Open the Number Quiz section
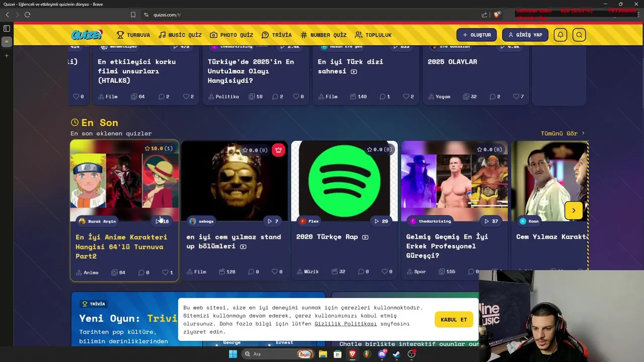This screenshot has height=362, width=644. click(x=324, y=35)
